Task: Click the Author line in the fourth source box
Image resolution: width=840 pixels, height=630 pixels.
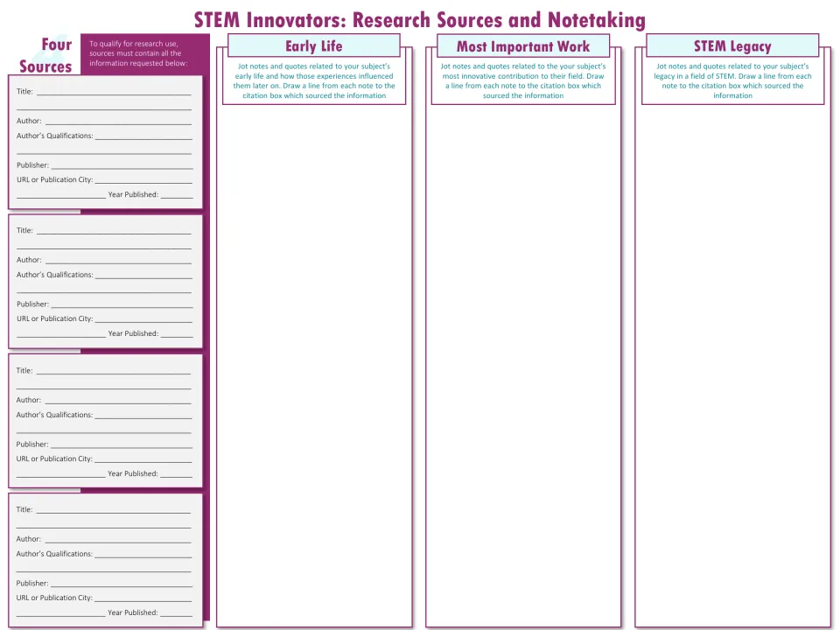Action: pyautogui.click(x=118, y=540)
